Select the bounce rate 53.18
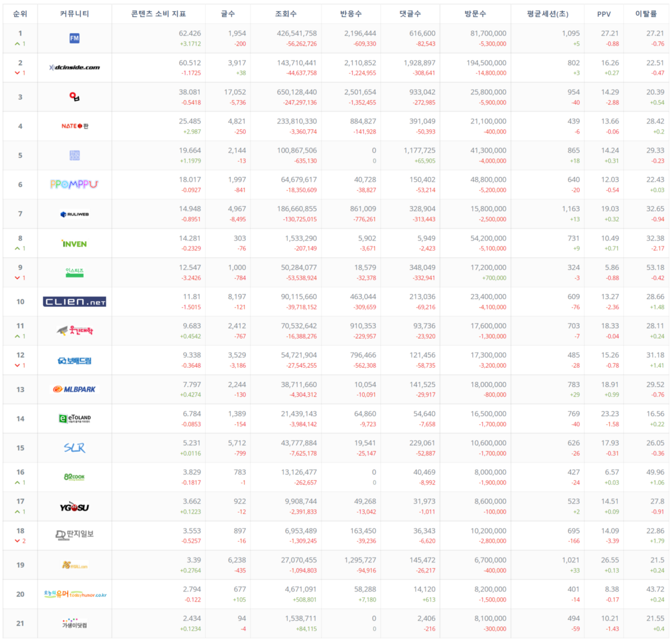The width and height of the screenshot is (672, 642). click(x=655, y=268)
